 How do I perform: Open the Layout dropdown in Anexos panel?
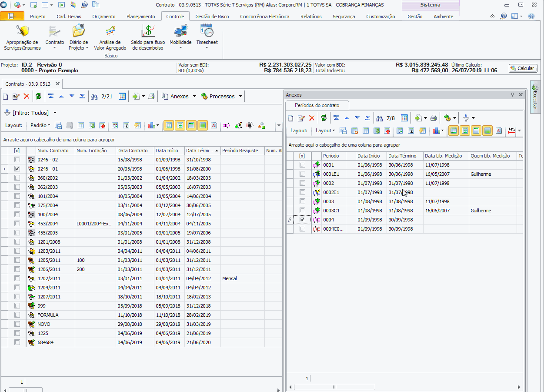(325, 131)
